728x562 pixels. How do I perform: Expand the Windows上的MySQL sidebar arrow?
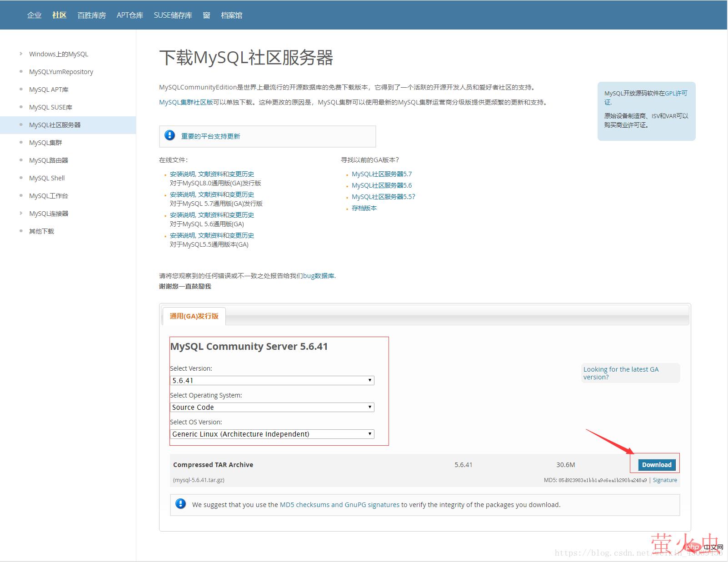tap(21, 54)
